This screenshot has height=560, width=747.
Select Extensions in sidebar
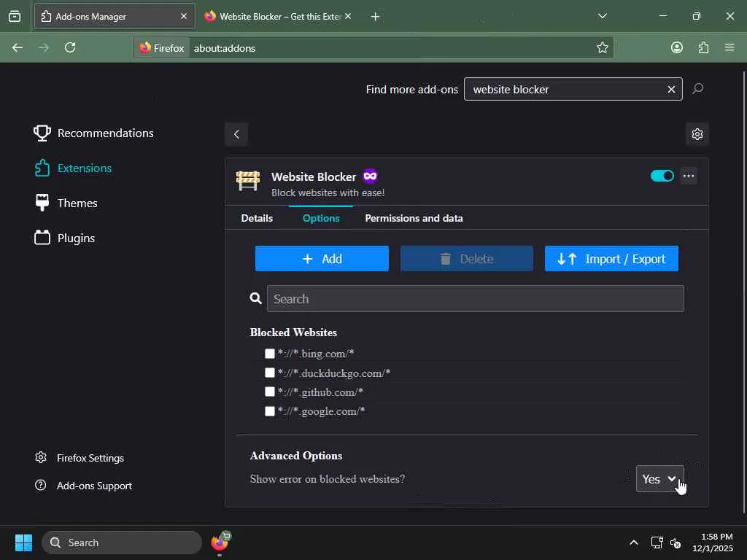point(73,168)
